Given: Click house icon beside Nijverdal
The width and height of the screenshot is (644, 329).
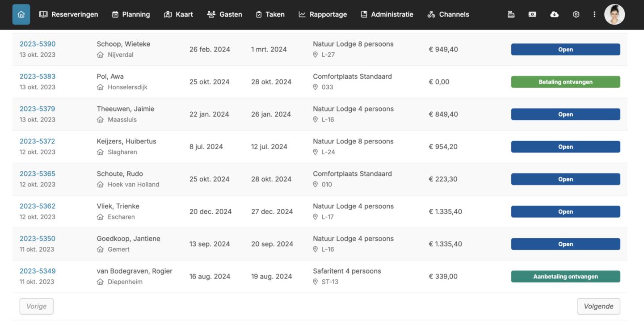Looking at the screenshot, I should [x=100, y=55].
